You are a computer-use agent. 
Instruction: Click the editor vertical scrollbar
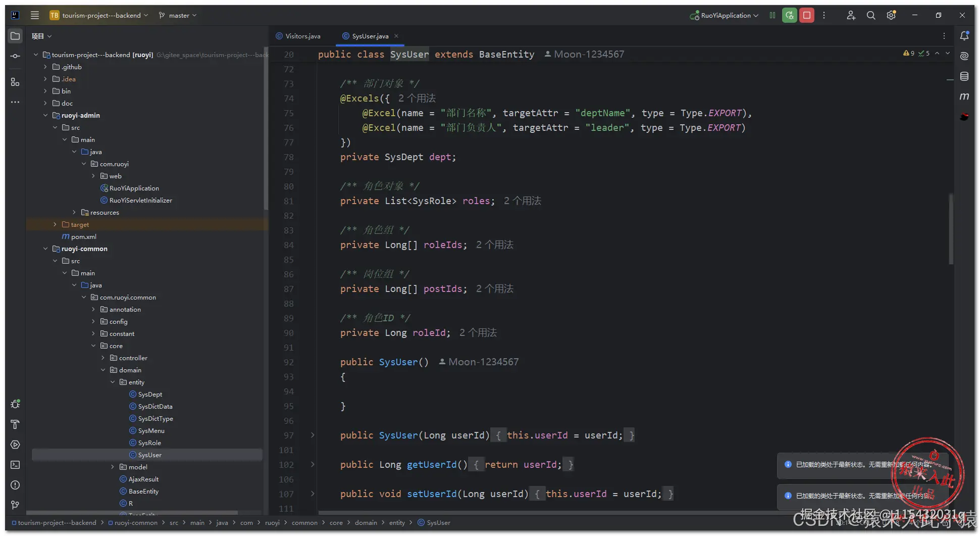[951, 229]
